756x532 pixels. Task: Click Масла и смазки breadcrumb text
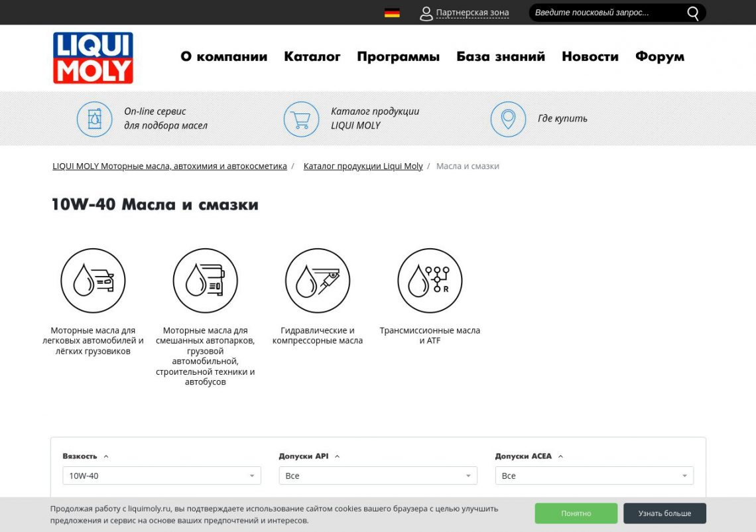pos(468,166)
